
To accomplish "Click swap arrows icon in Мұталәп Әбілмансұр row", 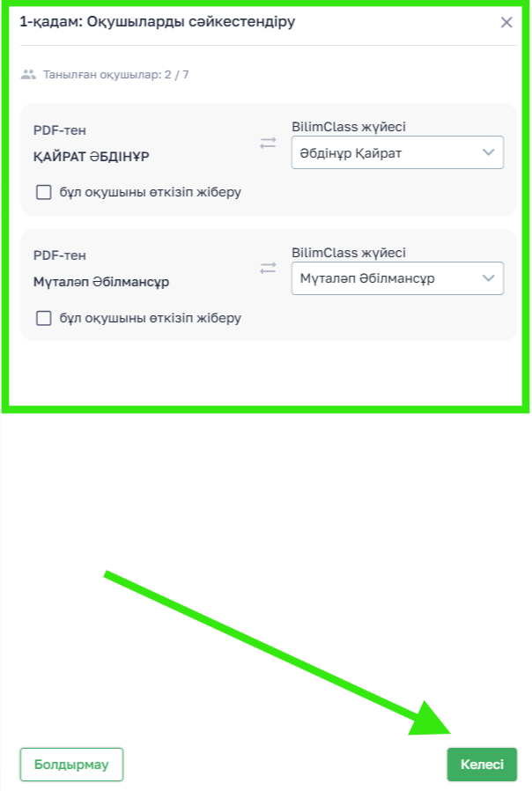I will (x=268, y=268).
